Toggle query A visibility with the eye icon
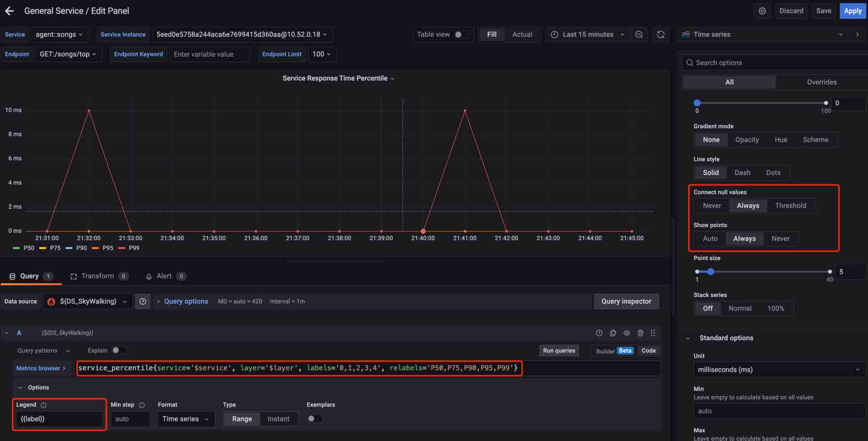 (x=626, y=333)
